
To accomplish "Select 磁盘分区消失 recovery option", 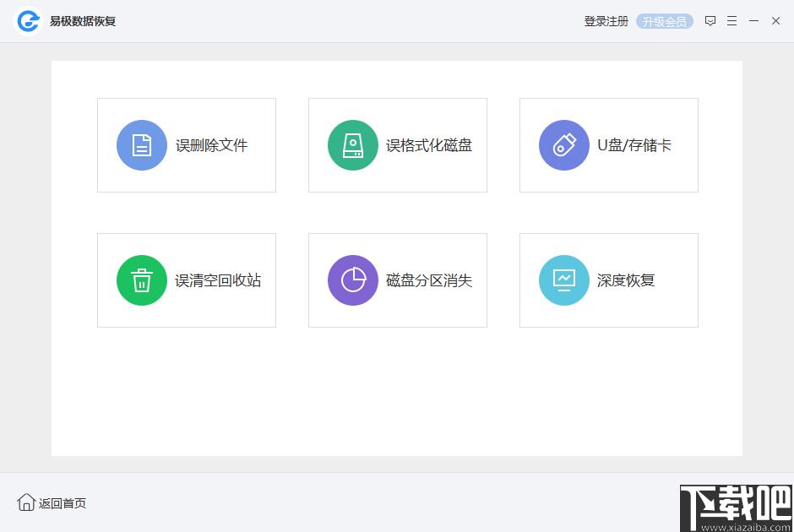I will 398,280.
